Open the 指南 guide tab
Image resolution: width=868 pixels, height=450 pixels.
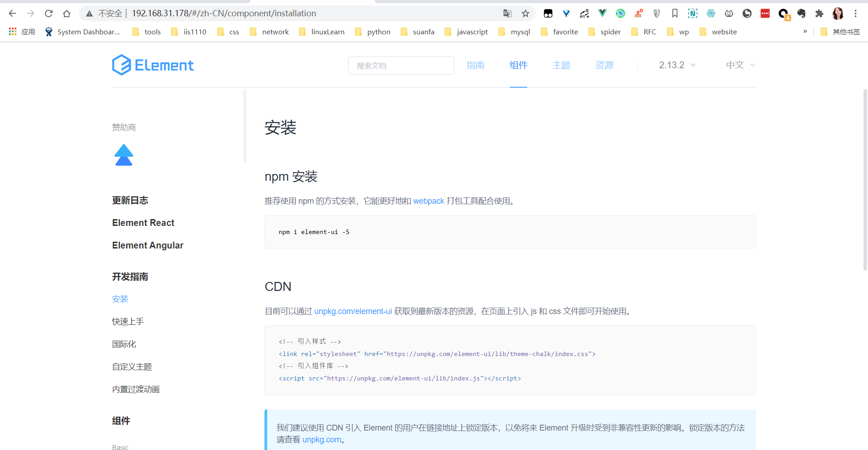pyautogui.click(x=476, y=65)
